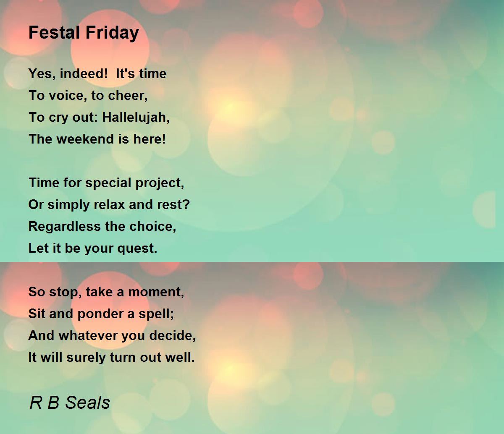Click the line 'It will surely turn out well.'
The image size is (504, 434).
tap(112, 358)
